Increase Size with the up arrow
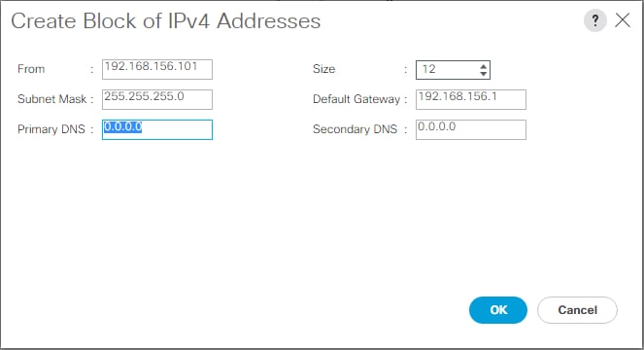644x350 pixels. pyautogui.click(x=484, y=66)
